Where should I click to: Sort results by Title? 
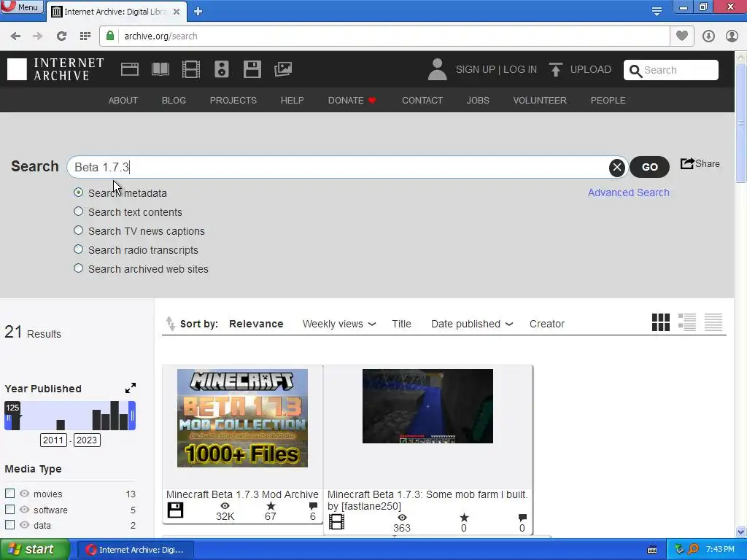tap(401, 324)
